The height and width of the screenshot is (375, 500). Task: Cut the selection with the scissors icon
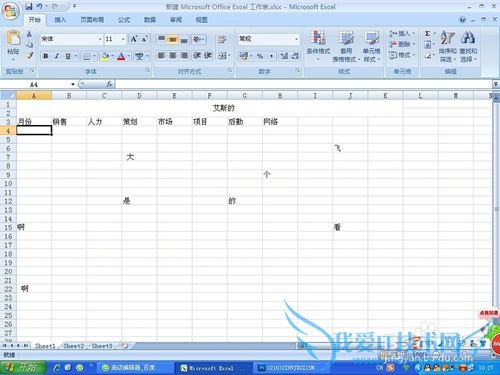29,34
